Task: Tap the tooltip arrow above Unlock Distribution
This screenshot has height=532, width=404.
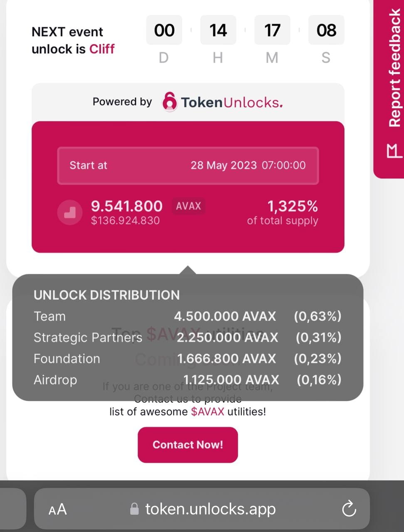Action: tap(188, 270)
